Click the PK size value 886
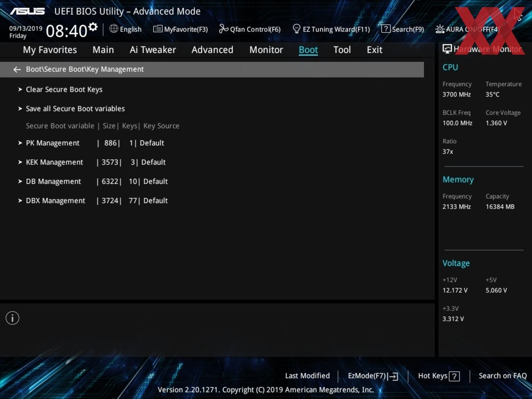The image size is (532, 399). click(x=110, y=143)
